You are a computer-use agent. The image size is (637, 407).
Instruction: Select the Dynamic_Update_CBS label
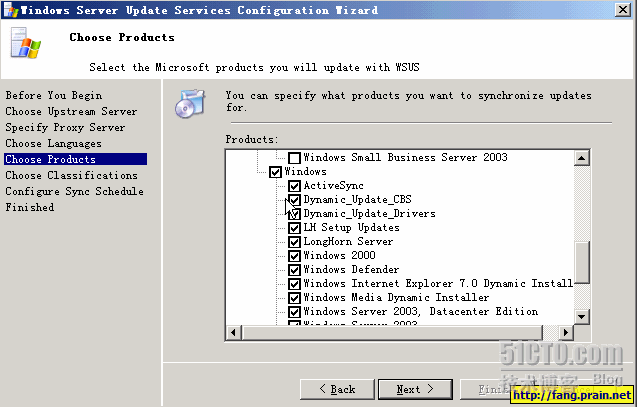click(358, 200)
